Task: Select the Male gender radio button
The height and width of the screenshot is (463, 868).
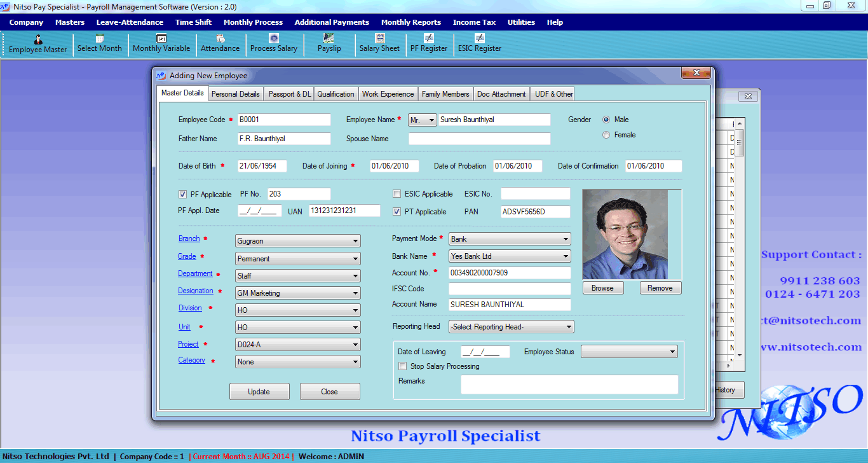Action: coord(606,120)
